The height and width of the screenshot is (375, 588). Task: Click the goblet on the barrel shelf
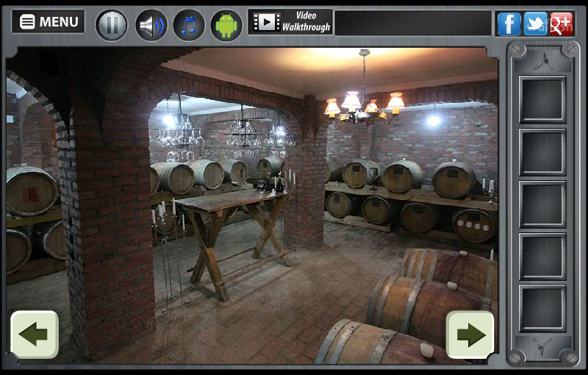(373, 178)
